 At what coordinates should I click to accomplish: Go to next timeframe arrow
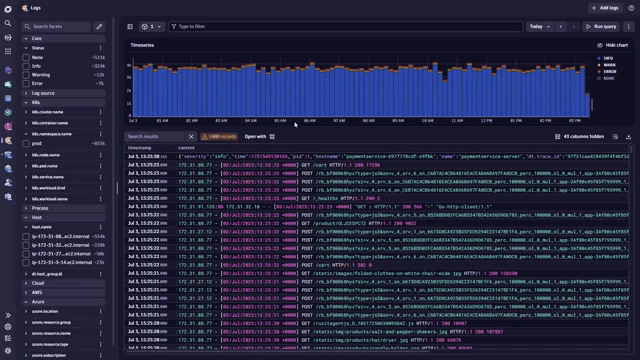[x=573, y=27]
